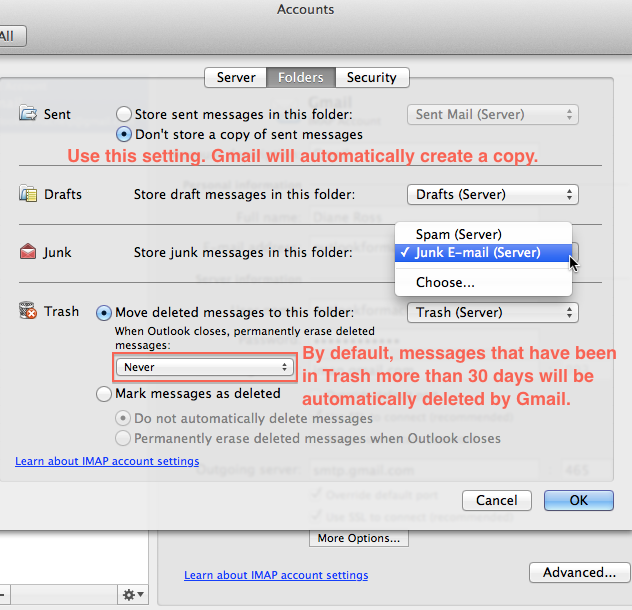The image size is (632, 610).
Task: Select 'Choose...' in the junk folder menu
Action: point(483,282)
